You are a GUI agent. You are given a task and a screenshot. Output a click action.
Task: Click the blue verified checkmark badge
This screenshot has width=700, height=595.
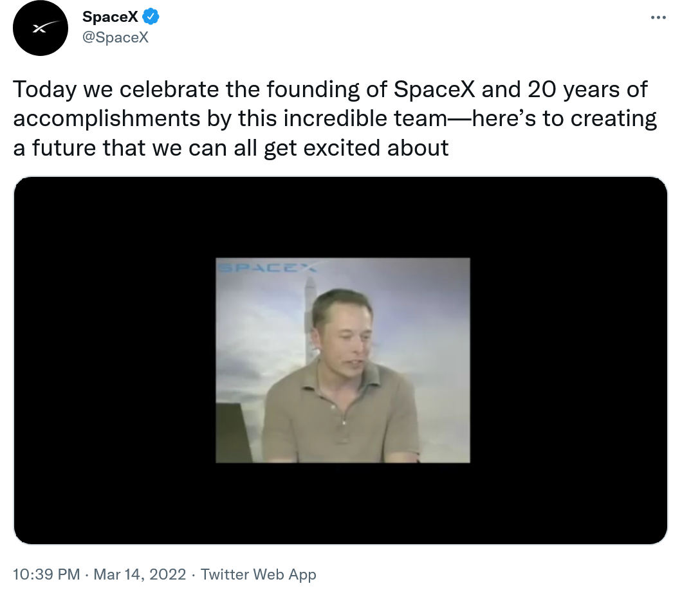pyautogui.click(x=151, y=17)
